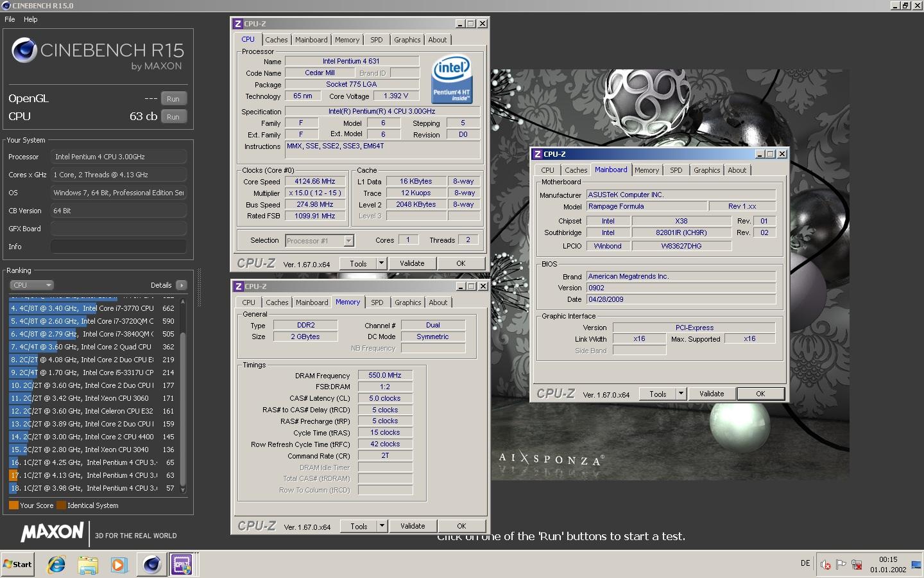Switch to SPD tab in top CPU-Z window
Screen dimensions: 924x578
[x=377, y=40]
